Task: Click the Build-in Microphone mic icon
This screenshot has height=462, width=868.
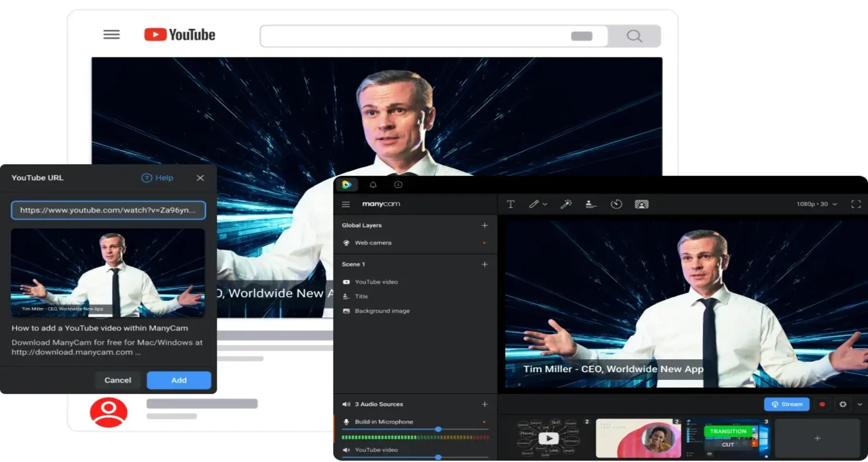Action: click(346, 422)
